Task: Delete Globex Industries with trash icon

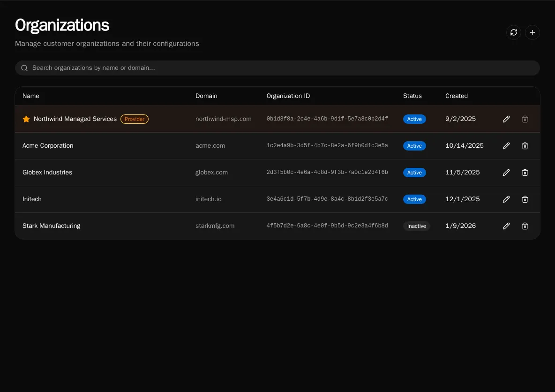Action: (525, 173)
